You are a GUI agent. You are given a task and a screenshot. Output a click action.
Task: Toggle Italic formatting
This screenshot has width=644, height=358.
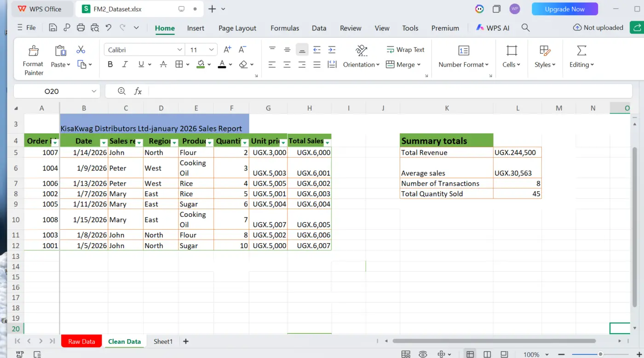pos(125,64)
